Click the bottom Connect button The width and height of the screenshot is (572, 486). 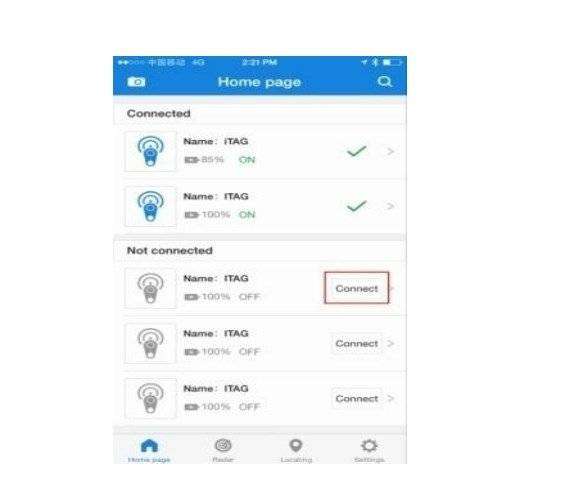(356, 398)
